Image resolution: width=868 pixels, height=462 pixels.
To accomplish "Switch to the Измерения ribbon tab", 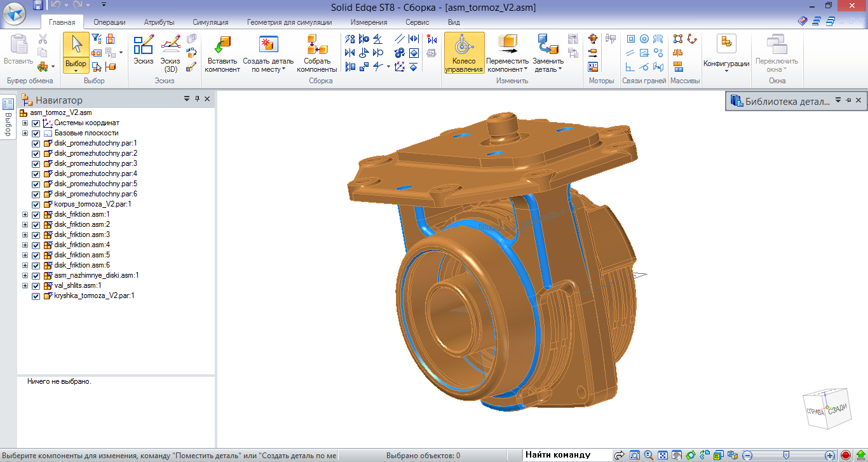I will tap(369, 22).
